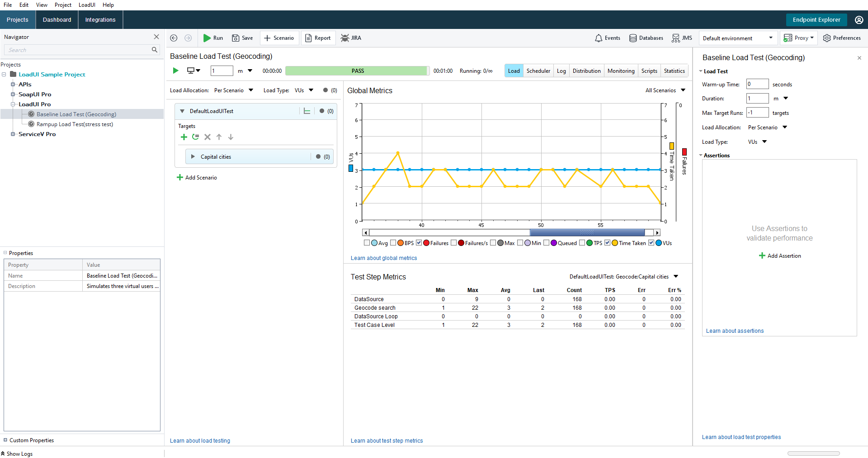Toggle the Max metric checkbox
This screenshot has width=868, height=458.
coord(493,243)
